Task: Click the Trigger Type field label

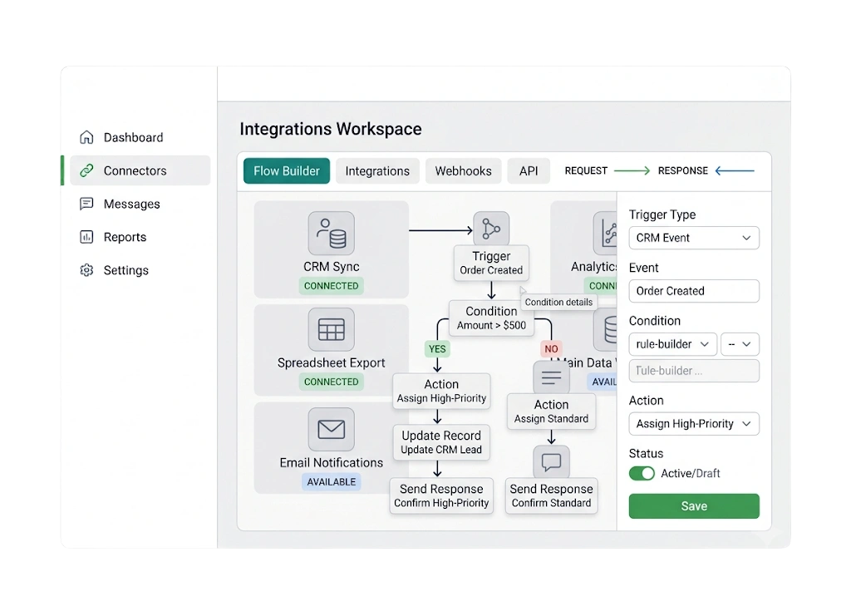Action: 662,214
